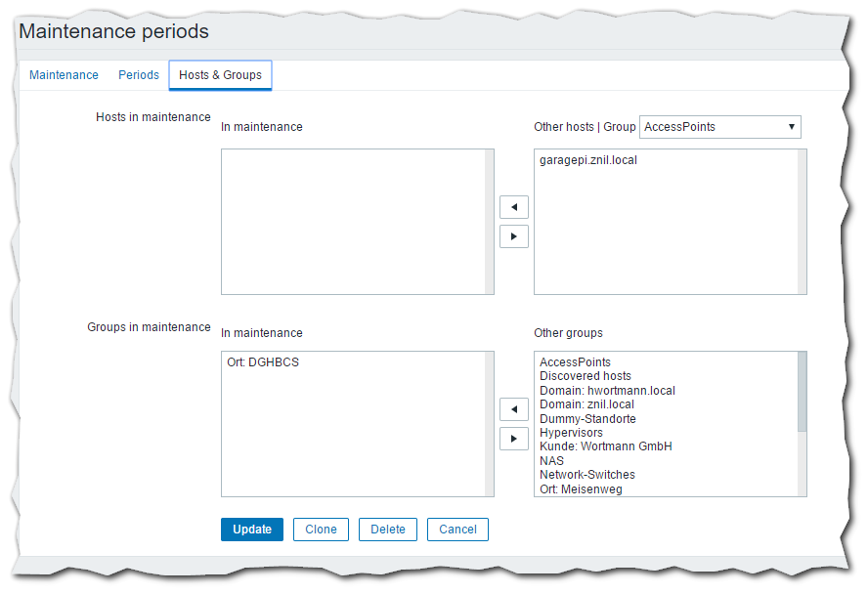This screenshot has width=868, height=594.
Task: Click the Clone button
Action: pos(321,530)
